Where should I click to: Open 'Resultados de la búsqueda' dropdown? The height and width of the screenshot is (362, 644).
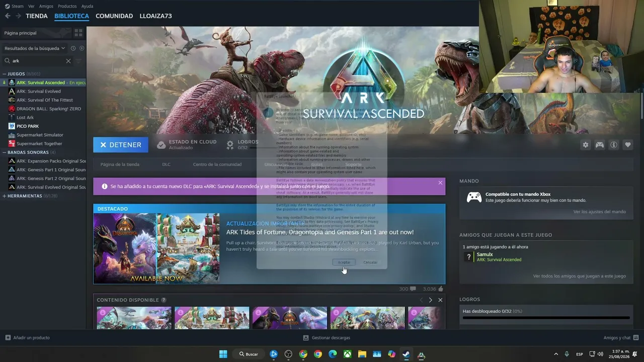tap(35, 48)
